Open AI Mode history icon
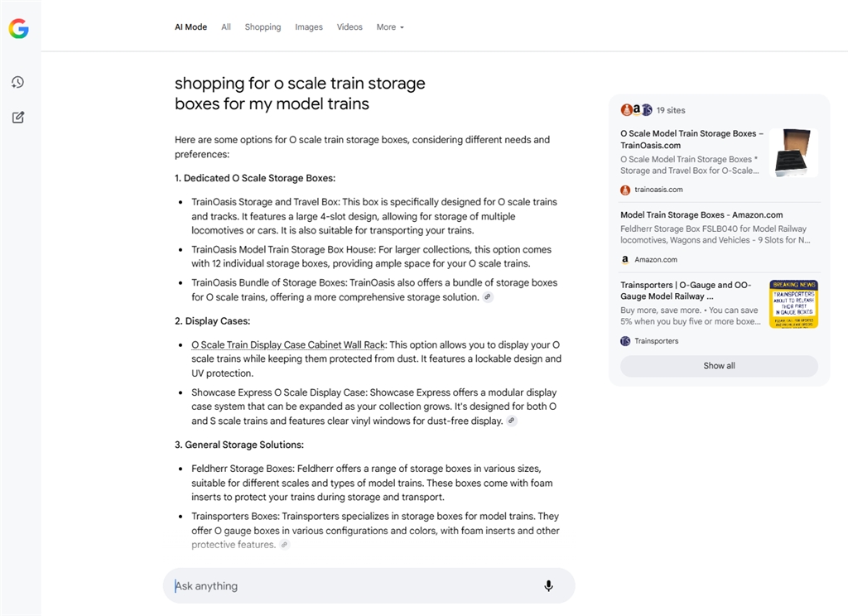This screenshot has height=616, width=848. (x=18, y=82)
